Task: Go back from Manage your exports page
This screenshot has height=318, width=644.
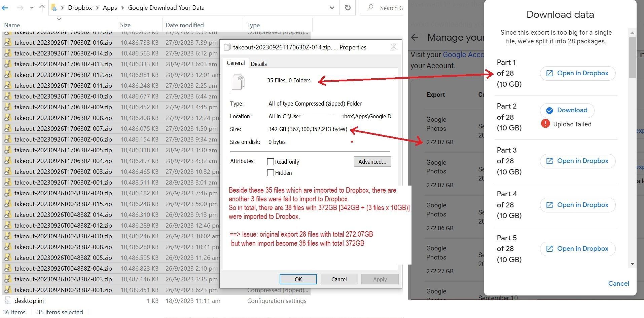Action: coord(415,37)
